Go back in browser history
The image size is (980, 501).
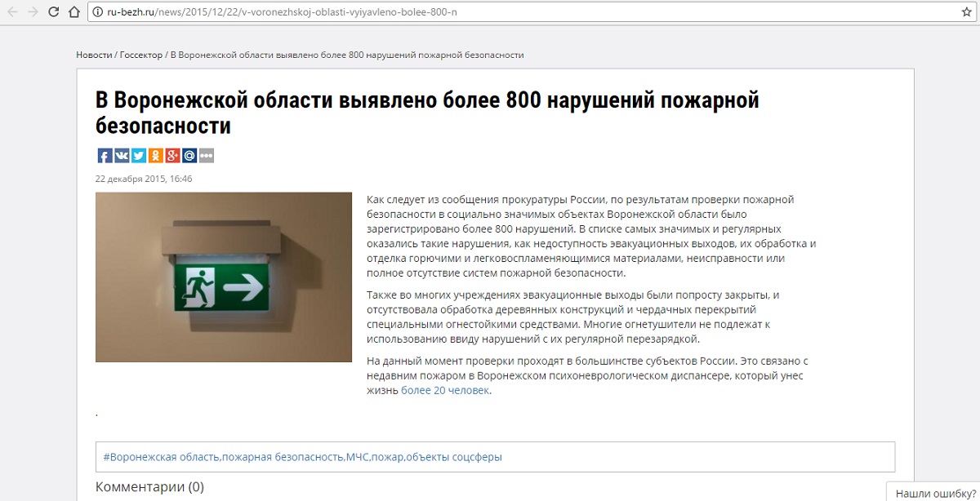click(12, 12)
